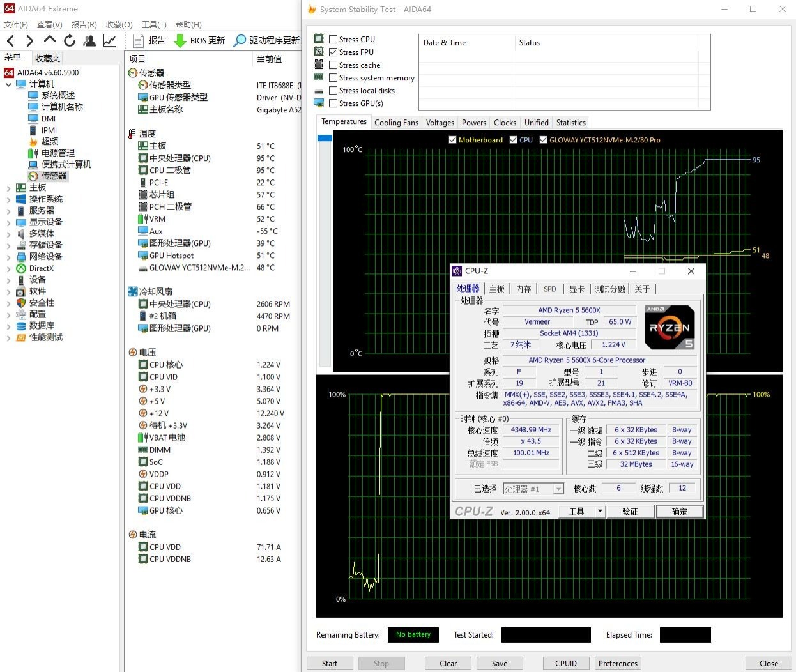796x672 pixels.
Task: Open the 测试分数 tab in CPU-Z
Action: (x=609, y=289)
